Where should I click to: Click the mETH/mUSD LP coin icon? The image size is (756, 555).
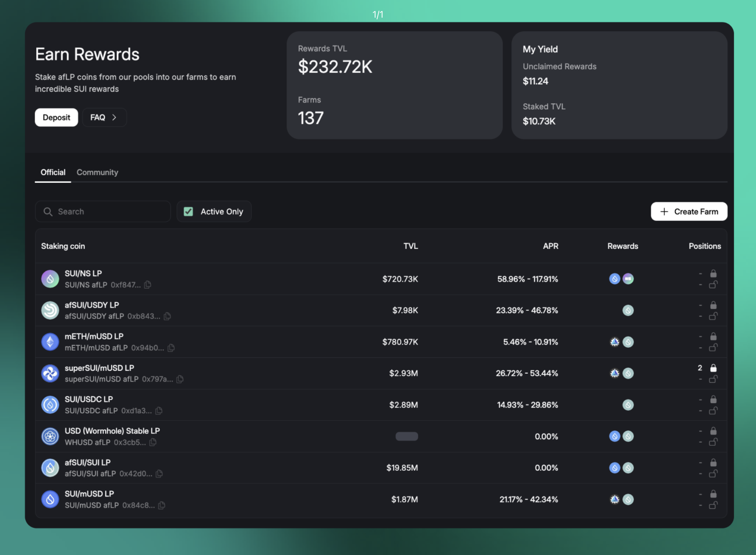click(50, 342)
